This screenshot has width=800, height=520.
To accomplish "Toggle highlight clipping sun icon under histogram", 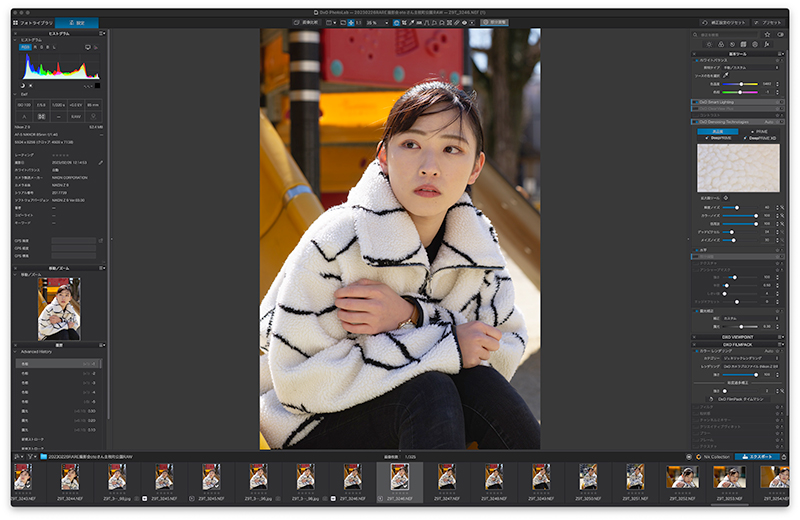I will (x=30, y=86).
